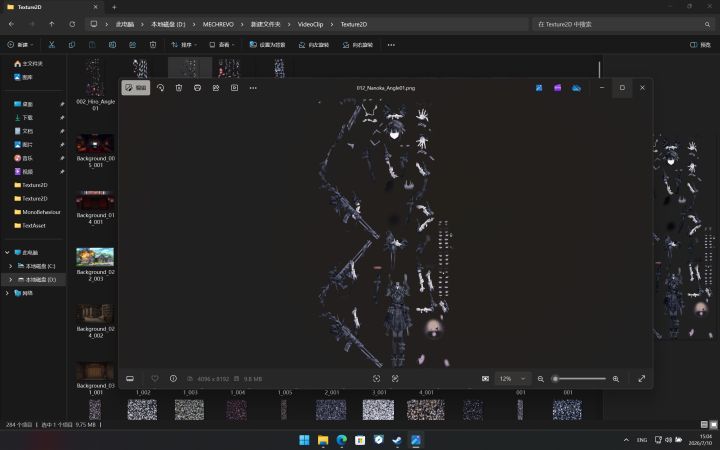The width and height of the screenshot is (720, 450).
Task: Refresh the Explorer folder view
Action: coord(72,24)
